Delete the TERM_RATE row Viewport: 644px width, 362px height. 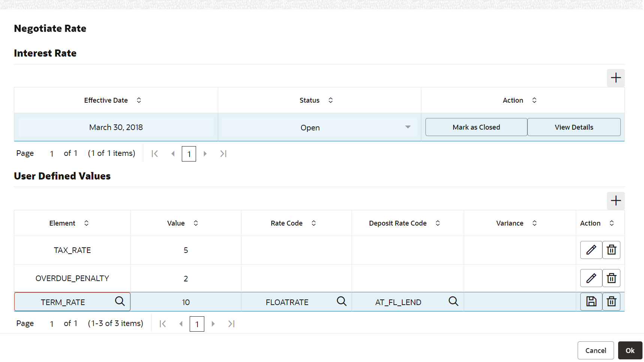tap(611, 302)
